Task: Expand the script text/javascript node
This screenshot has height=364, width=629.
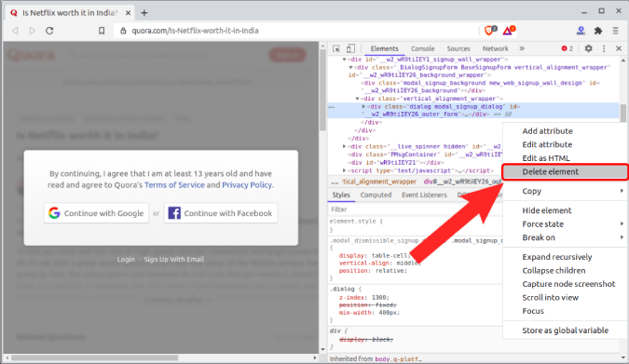Action: click(x=344, y=170)
